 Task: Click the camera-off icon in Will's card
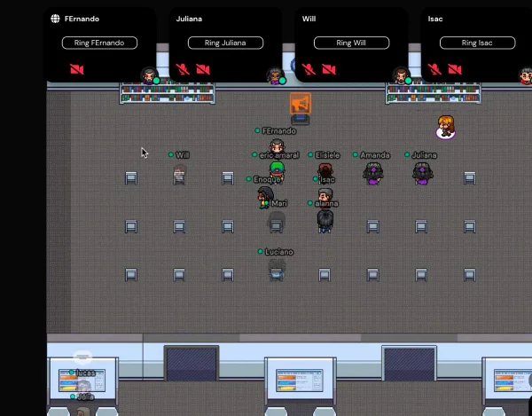click(329, 69)
